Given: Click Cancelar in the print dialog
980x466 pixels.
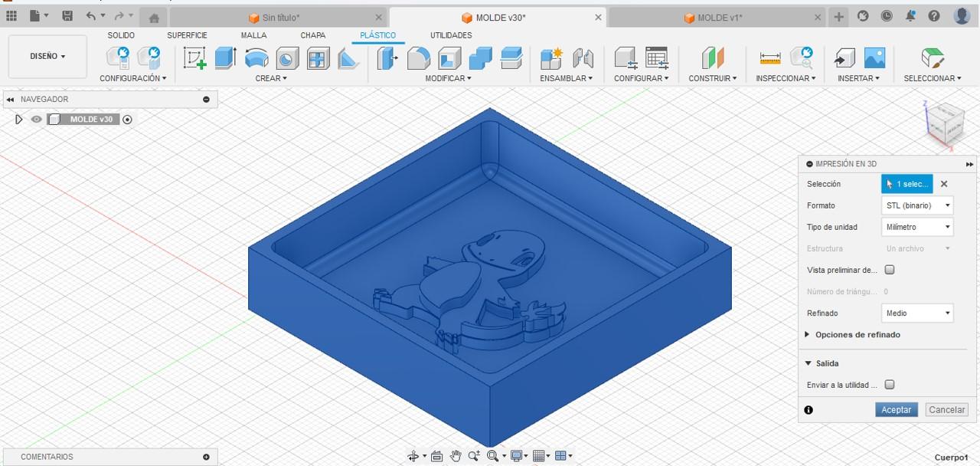Looking at the screenshot, I should pyautogui.click(x=946, y=410).
